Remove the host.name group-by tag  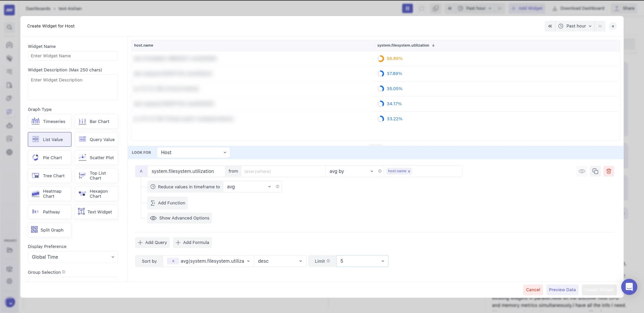409,171
